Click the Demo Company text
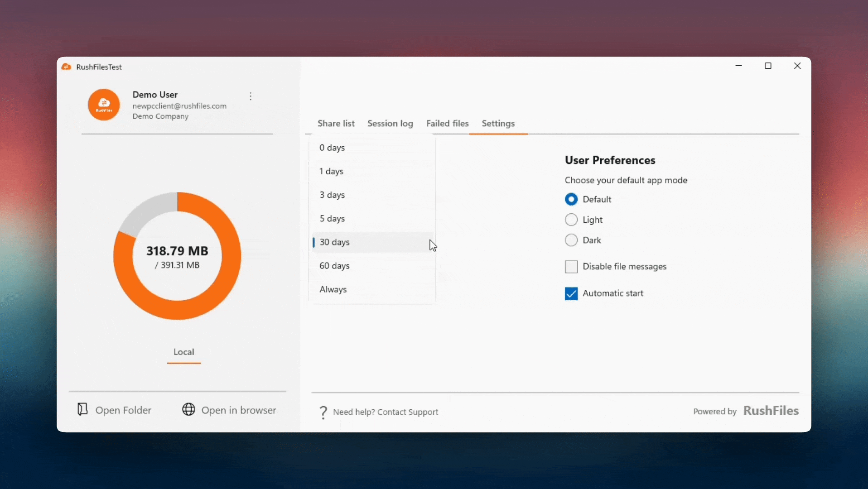The height and width of the screenshot is (489, 868). (160, 116)
